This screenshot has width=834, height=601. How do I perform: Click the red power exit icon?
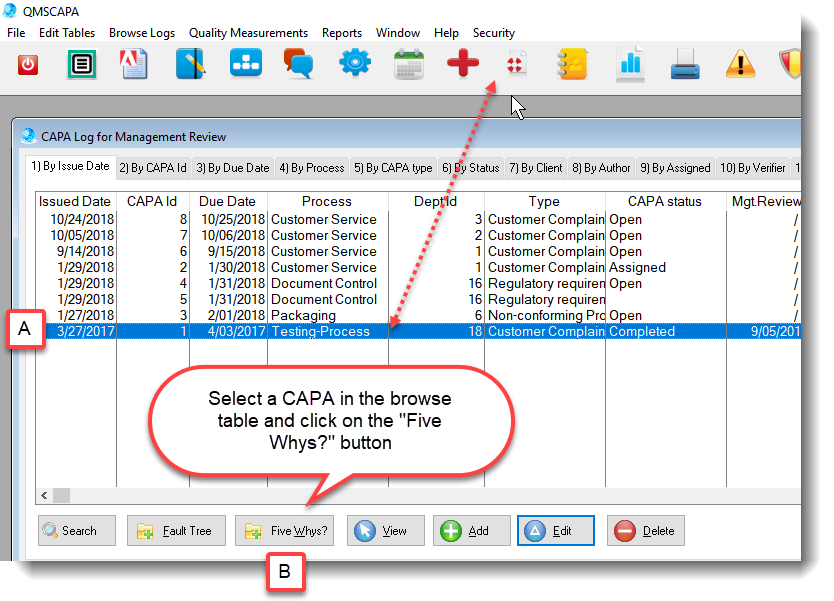pyautogui.click(x=28, y=65)
